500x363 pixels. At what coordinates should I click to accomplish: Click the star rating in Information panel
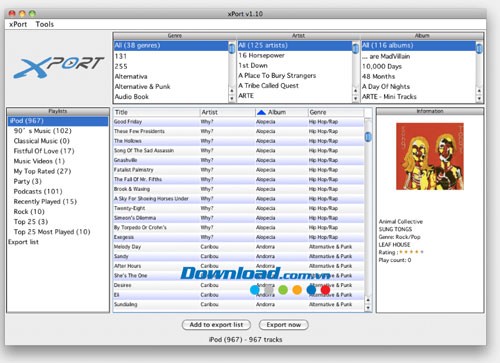(x=412, y=252)
